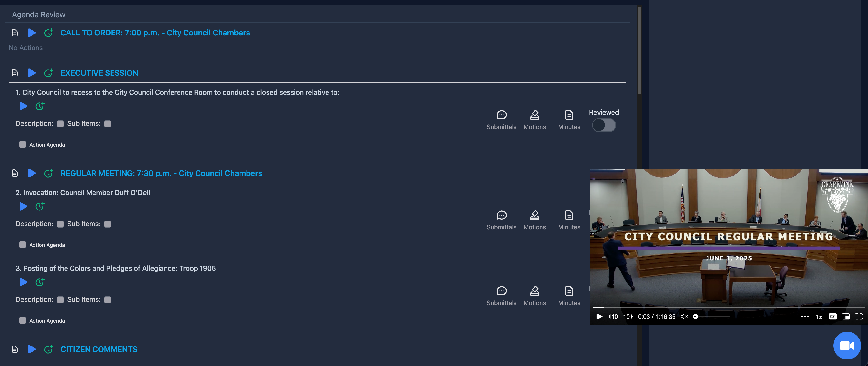This screenshot has width=868, height=366.
Task: Set timestamp for Posting of Colors item
Action: pos(40,282)
